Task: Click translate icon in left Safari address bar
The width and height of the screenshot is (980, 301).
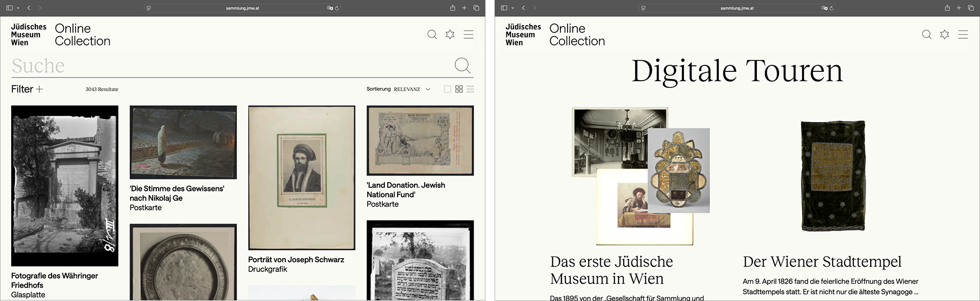Action: [x=330, y=8]
